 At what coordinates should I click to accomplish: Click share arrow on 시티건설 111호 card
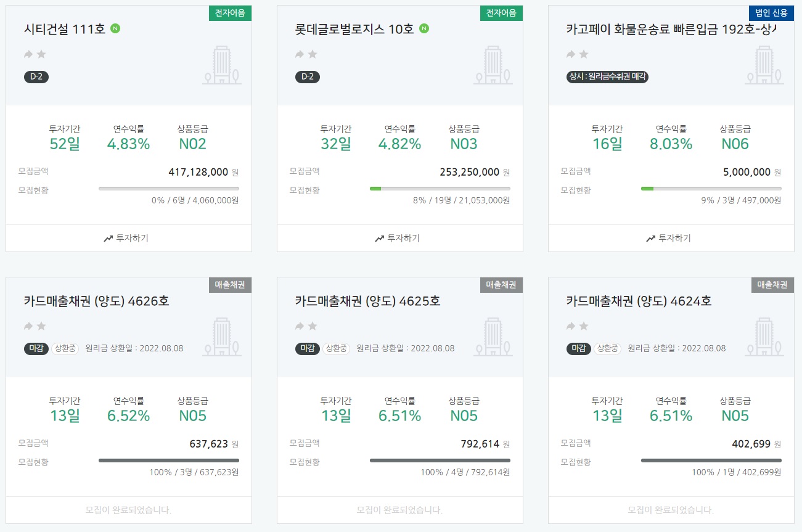pyautogui.click(x=28, y=54)
